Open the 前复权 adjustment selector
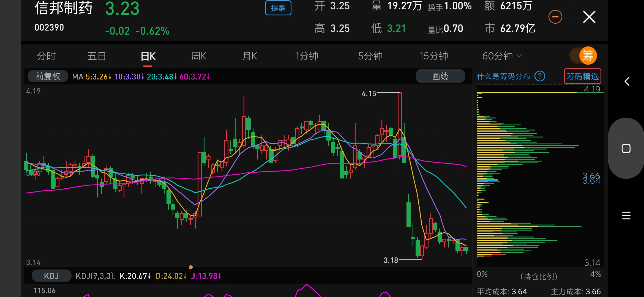This screenshot has width=644, height=297. [x=48, y=76]
